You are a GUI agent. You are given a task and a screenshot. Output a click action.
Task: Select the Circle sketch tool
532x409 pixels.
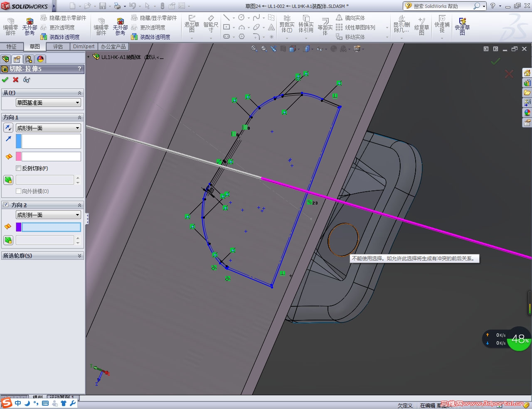(241, 17)
